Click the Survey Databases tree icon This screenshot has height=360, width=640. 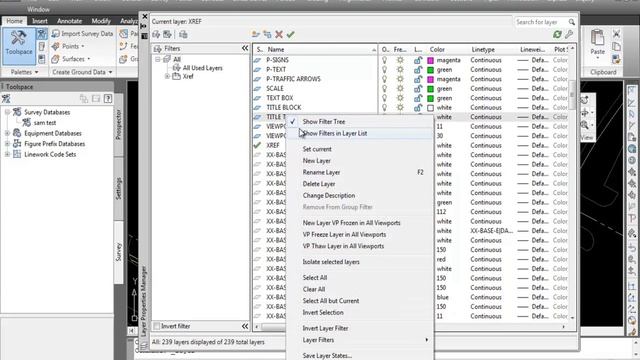pyautogui.click(x=17, y=112)
